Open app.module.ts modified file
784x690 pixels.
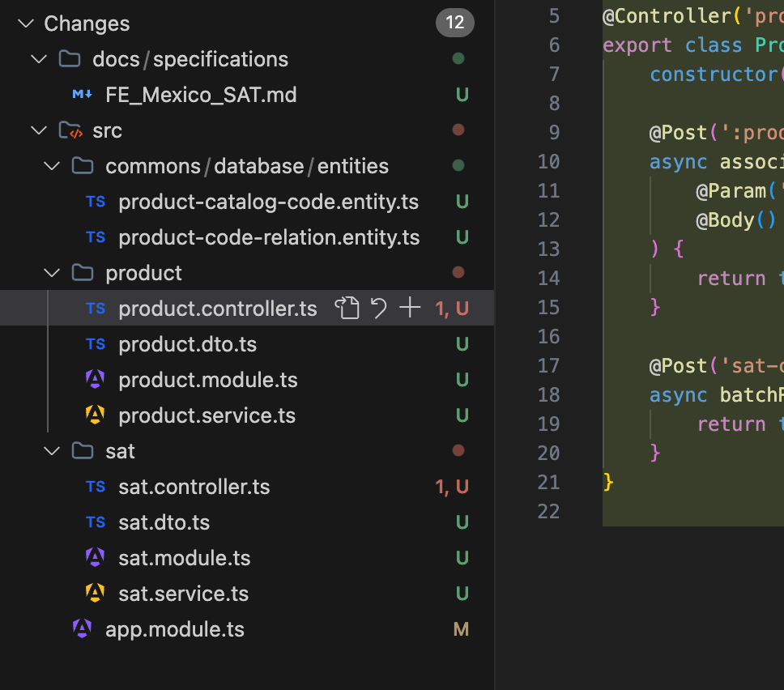click(x=247, y=628)
